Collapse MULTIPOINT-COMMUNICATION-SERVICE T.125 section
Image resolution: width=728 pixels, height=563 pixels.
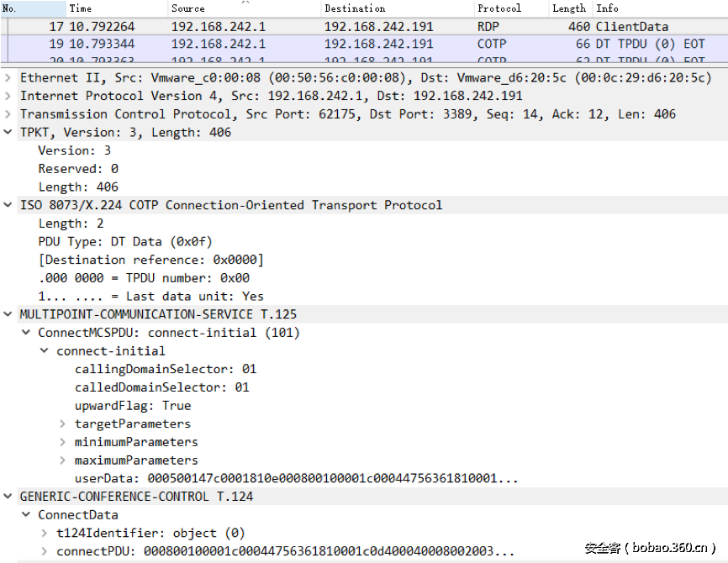(8, 314)
